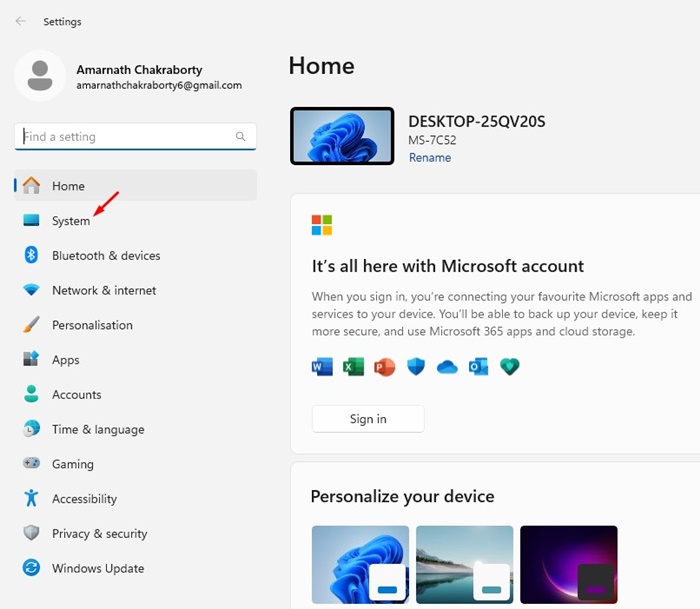Viewport: 700px width, 609px height.
Task: Click the Personalisation paintbrush icon
Action: (x=31, y=325)
